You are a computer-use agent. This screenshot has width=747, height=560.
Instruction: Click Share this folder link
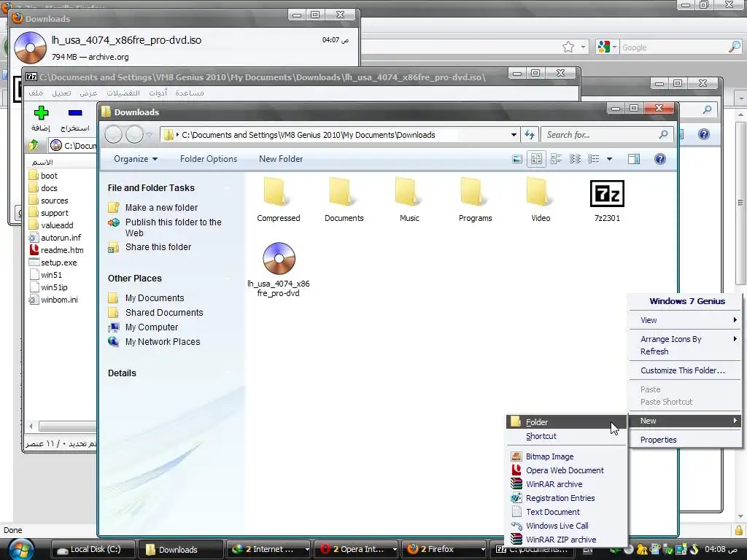pyautogui.click(x=158, y=246)
